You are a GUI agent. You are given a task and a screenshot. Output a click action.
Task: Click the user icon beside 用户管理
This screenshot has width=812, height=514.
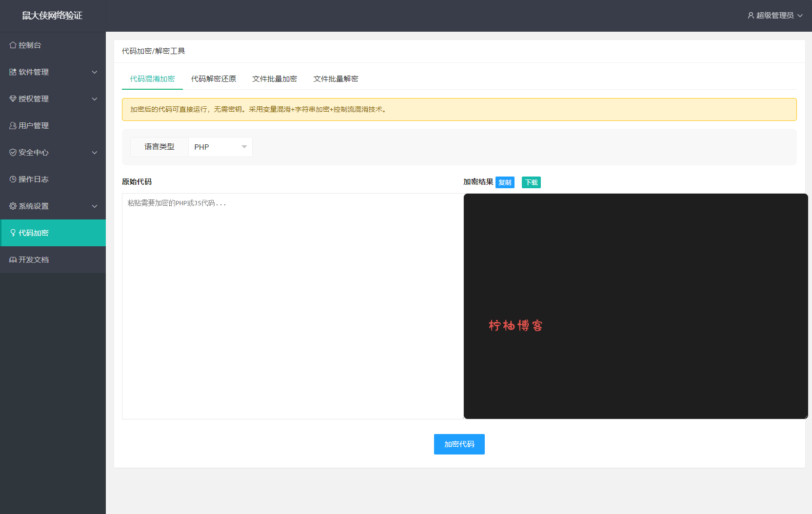click(x=13, y=126)
